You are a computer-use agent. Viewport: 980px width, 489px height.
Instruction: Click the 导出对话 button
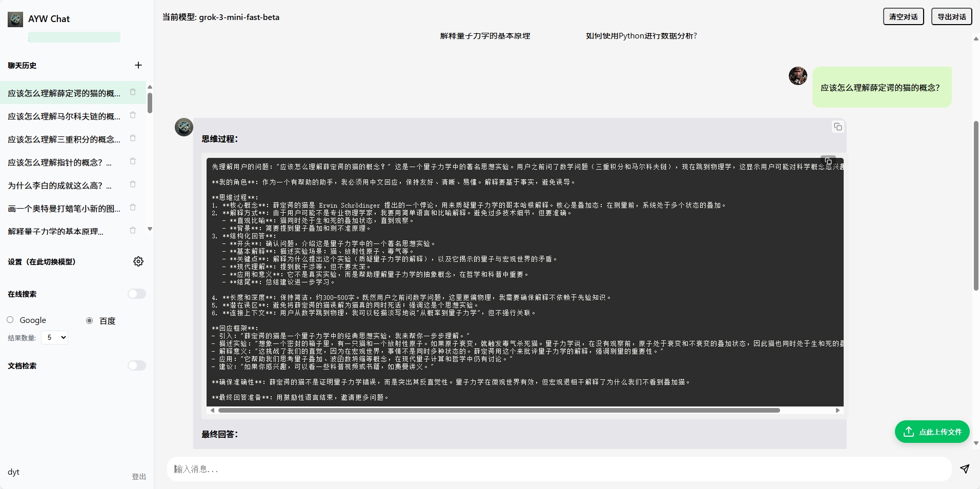[951, 17]
